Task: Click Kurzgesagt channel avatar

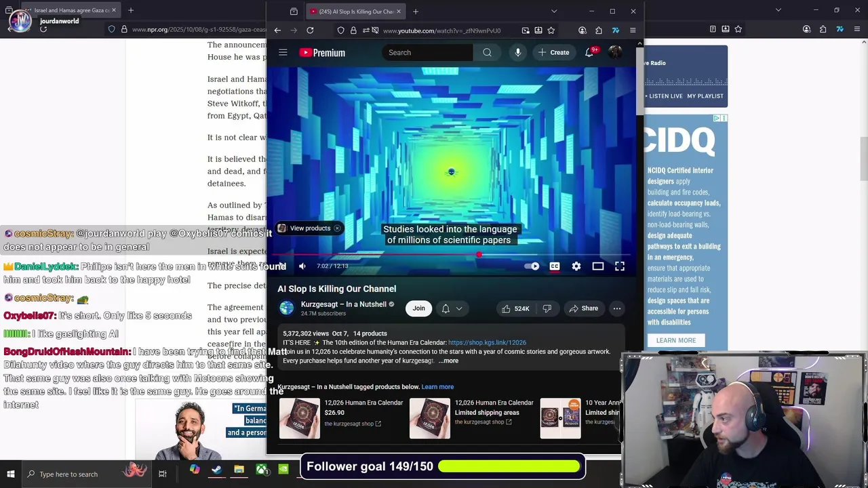Action: click(287, 308)
